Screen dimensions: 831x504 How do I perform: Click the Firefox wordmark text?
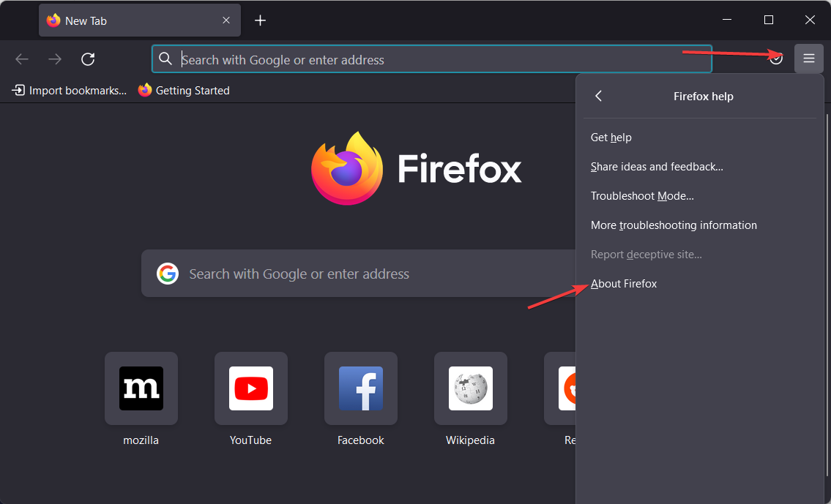click(x=460, y=168)
